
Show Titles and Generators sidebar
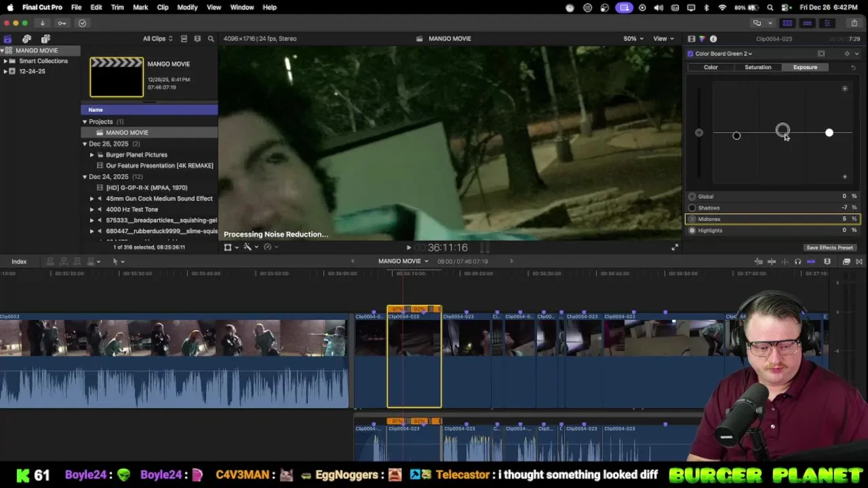click(x=45, y=39)
